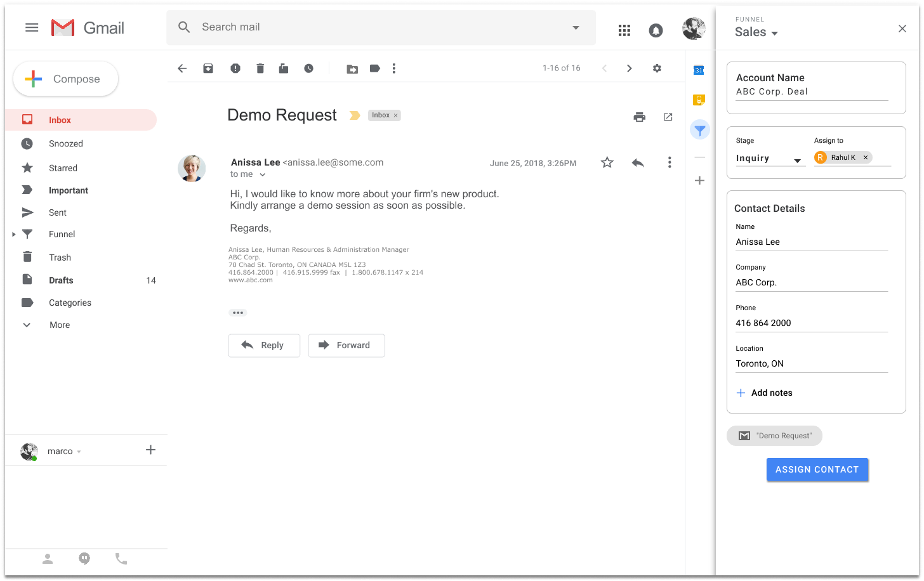Open Google apps grid
The height and width of the screenshot is (581, 924).
[x=624, y=30]
